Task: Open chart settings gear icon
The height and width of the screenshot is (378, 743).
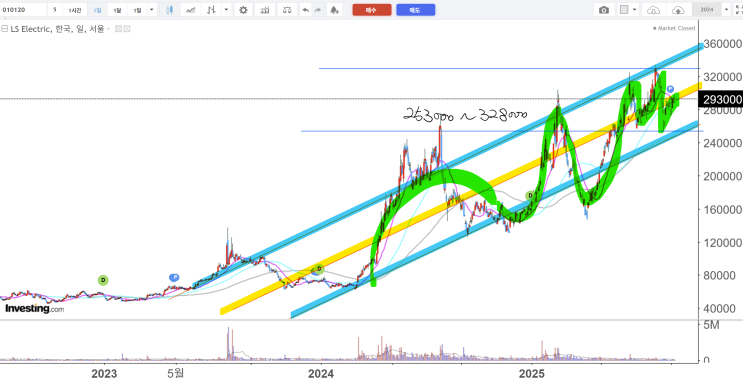Action: (243, 10)
